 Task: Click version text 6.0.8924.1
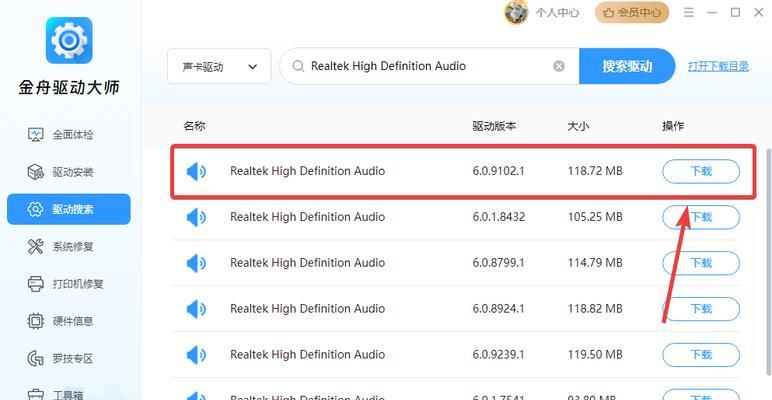pos(498,309)
